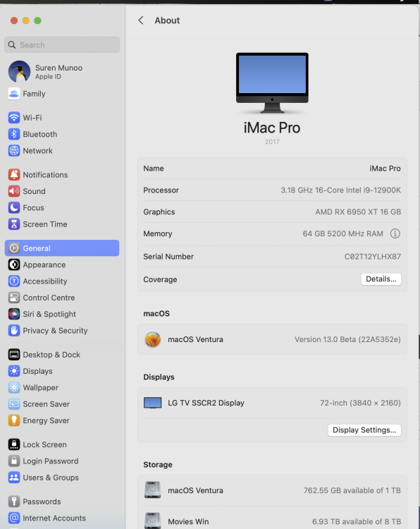Open Bluetooth settings icon
Image resolution: width=420 pixels, height=529 pixels.
tap(14, 134)
